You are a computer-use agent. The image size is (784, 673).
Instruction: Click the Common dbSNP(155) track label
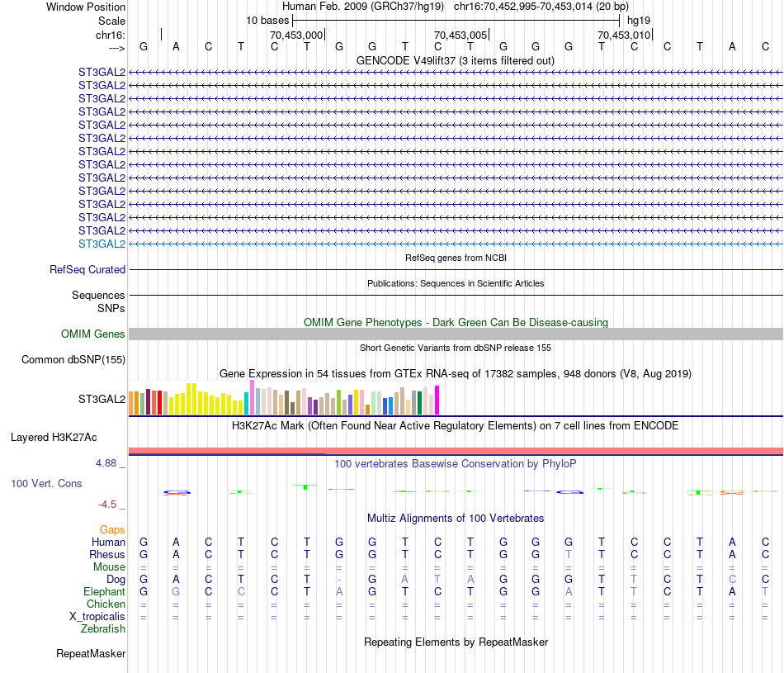pyautogui.click(x=73, y=360)
